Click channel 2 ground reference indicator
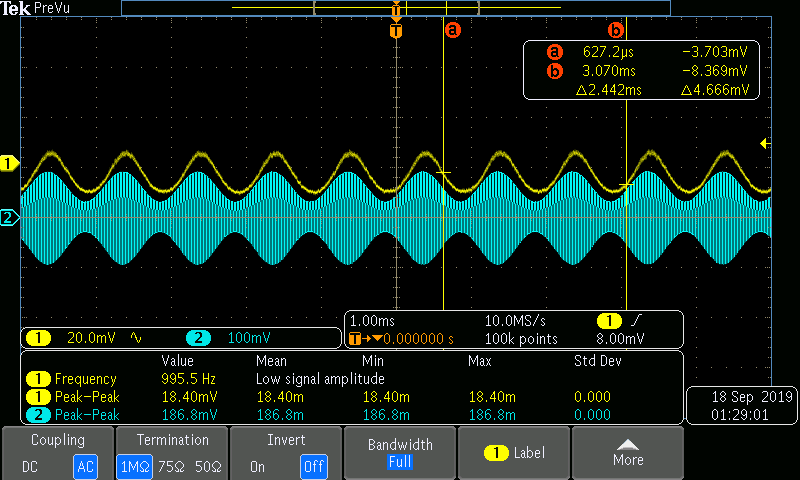Screen dimensions: 800x480 [x=9, y=218]
